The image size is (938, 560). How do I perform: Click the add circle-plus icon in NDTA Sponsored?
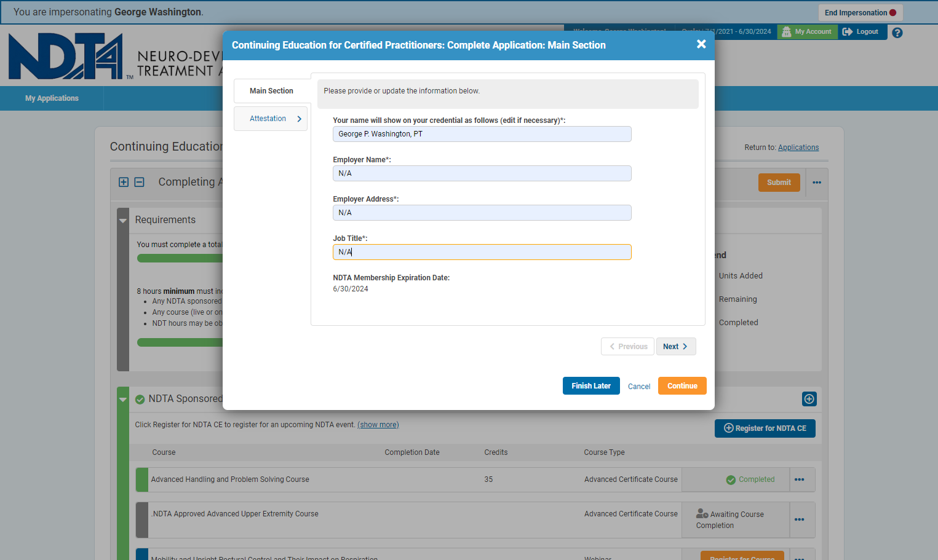click(809, 399)
